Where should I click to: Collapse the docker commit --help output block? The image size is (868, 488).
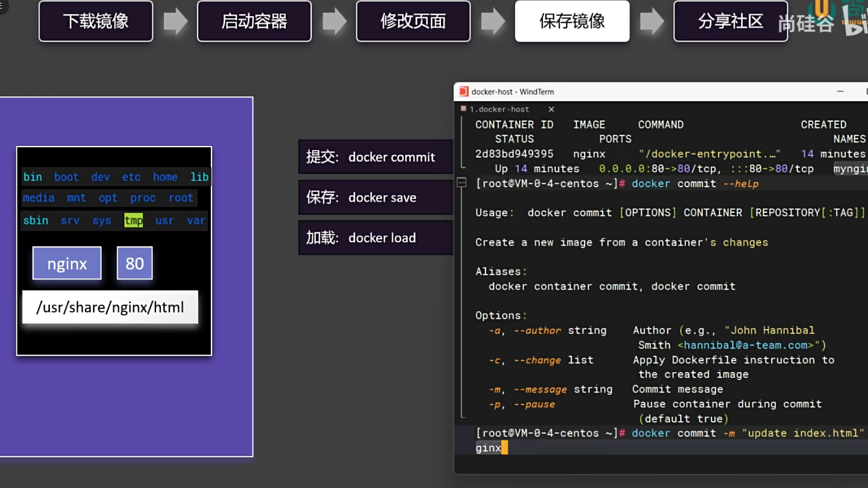tap(461, 183)
